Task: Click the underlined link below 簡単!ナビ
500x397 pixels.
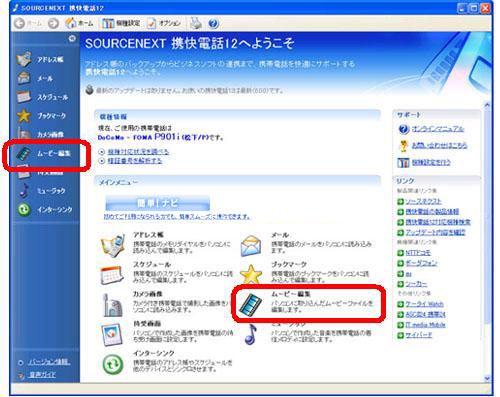Action: pos(177,217)
